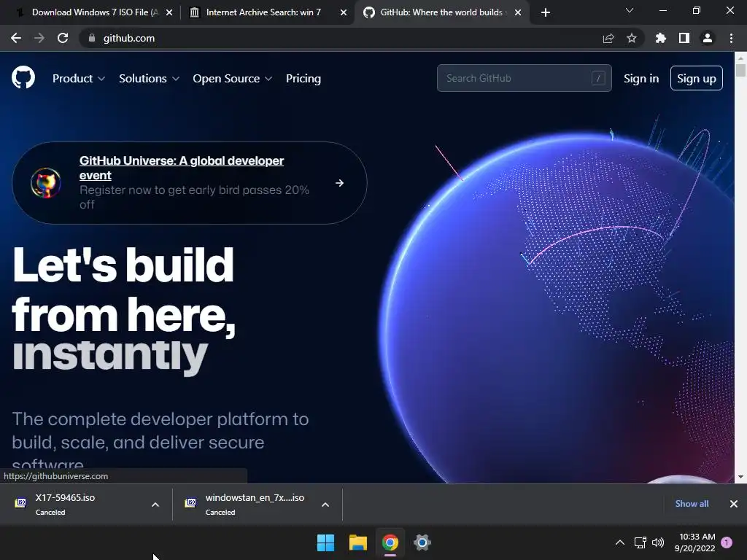The image size is (747, 560).
Task: Open File Explorer from taskbar
Action: click(x=357, y=542)
